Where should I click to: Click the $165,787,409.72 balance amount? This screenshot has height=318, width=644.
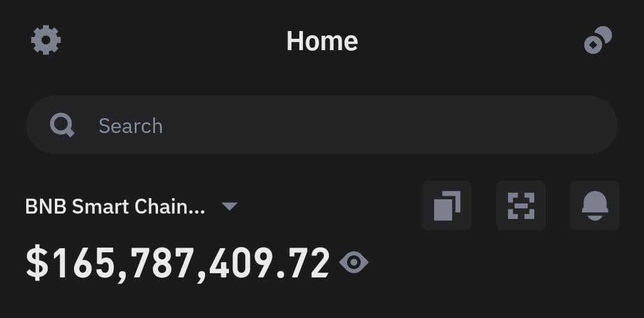[x=178, y=263]
